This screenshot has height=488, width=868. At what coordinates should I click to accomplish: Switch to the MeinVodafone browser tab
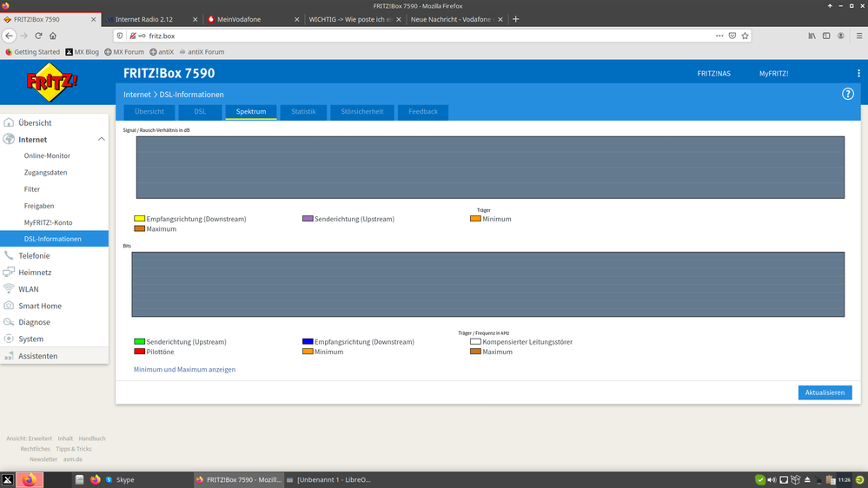pos(253,19)
